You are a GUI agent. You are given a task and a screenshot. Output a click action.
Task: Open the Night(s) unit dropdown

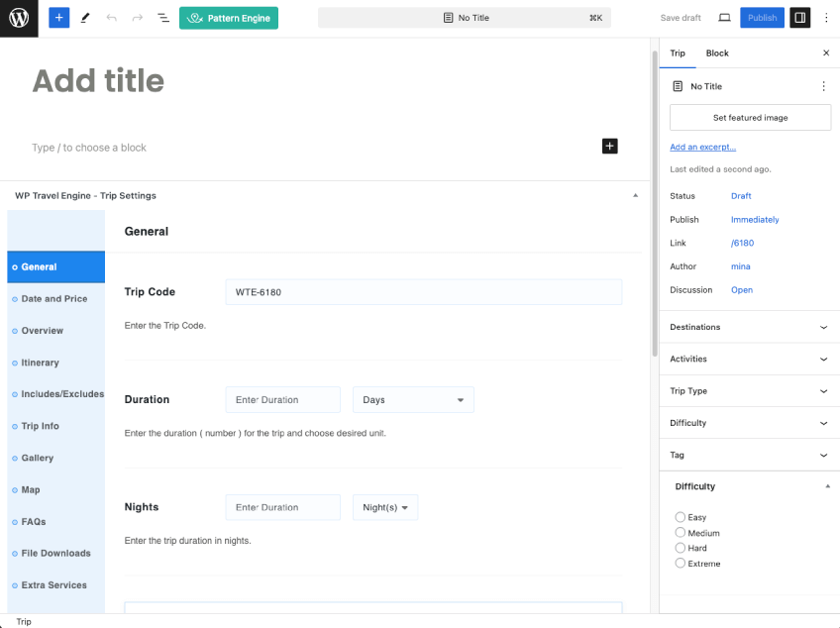[x=385, y=507]
